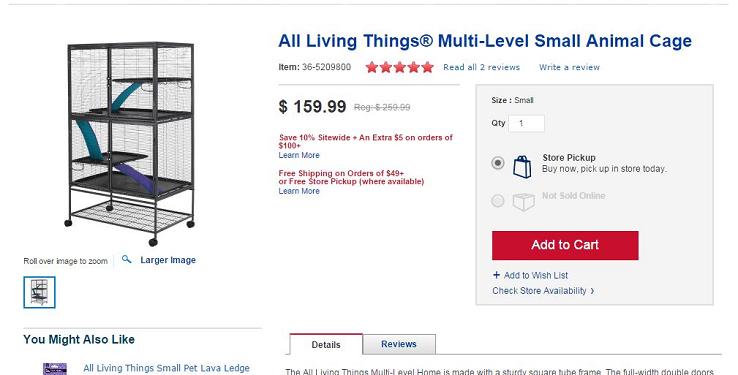
Task: Open the Details tab
Action: click(326, 344)
